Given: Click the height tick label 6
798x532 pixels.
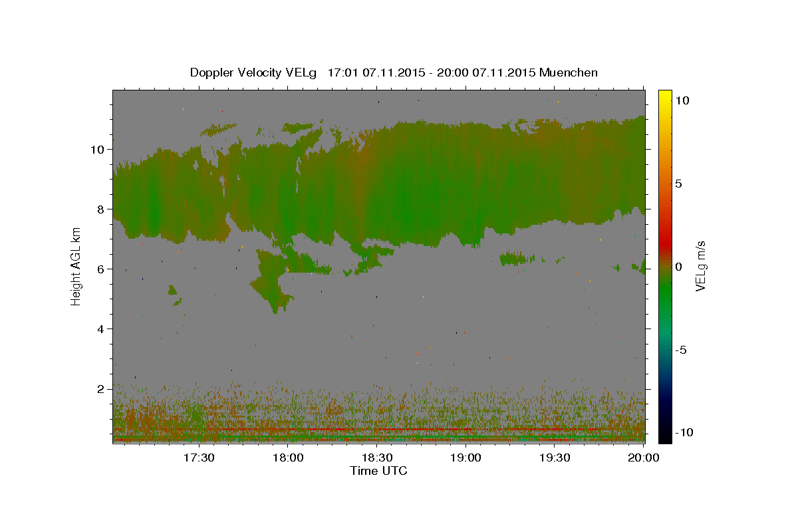Looking at the screenshot, I should tap(99, 269).
